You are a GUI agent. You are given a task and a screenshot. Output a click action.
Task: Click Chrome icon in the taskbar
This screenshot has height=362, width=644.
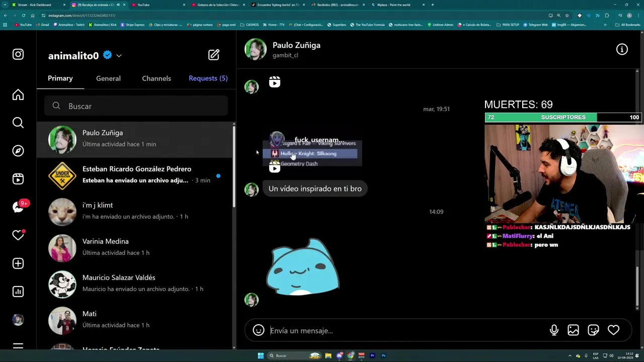(351, 355)
